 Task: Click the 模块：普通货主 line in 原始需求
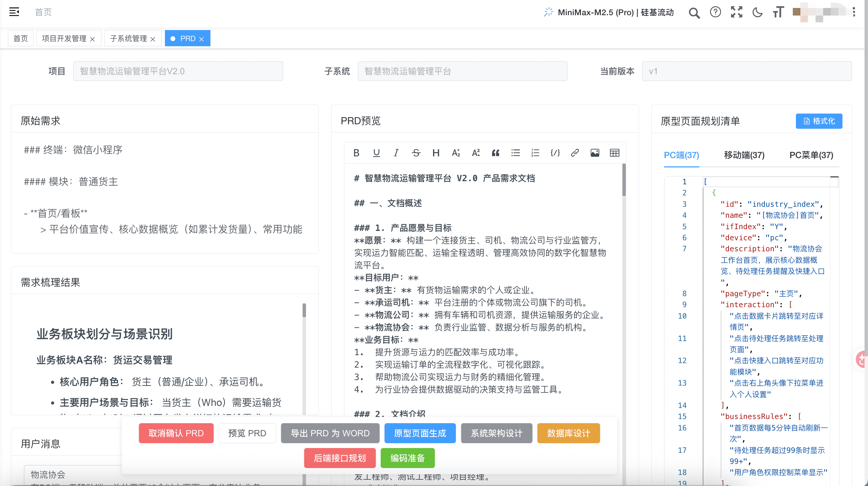coord(71,182)
